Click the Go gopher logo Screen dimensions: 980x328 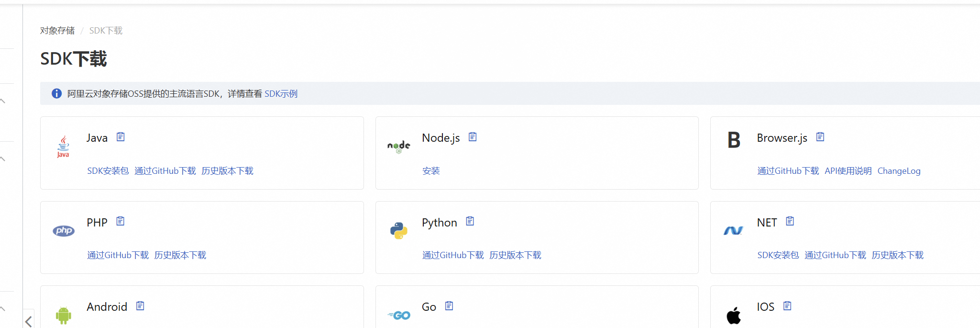[x=399, y=316]
